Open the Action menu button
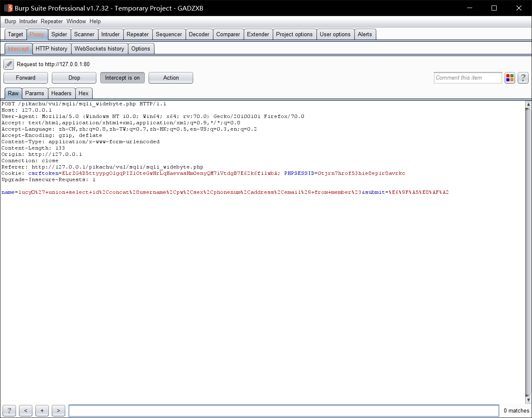This screenshot has width=532, height=418. pos(171,78)
